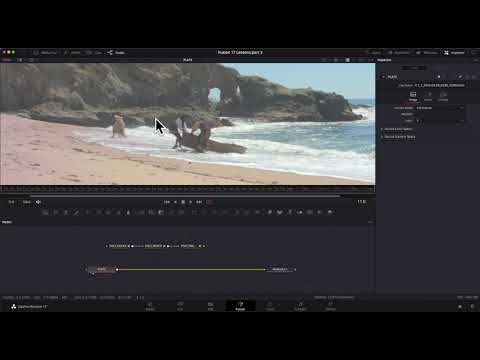This screenshot has width=480, height=360.
Task: Switch to the Media page
Action: click(150, 306)
